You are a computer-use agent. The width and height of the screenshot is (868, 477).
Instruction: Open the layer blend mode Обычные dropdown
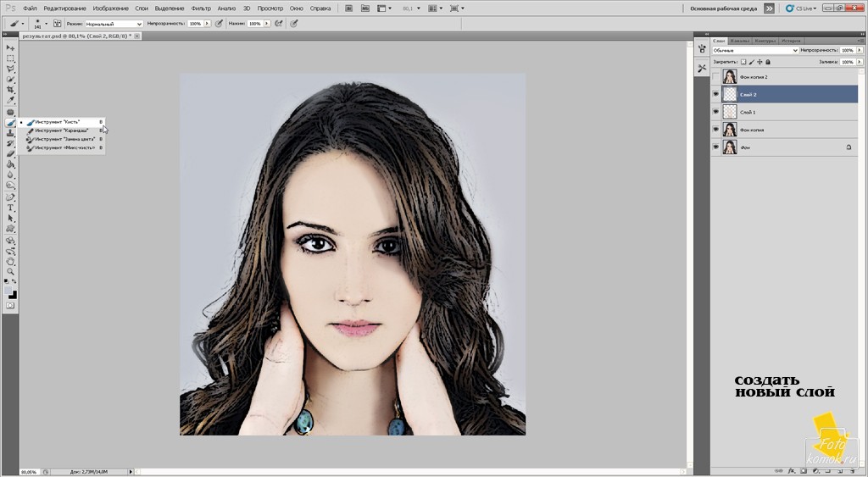click(x=755, y=51)
